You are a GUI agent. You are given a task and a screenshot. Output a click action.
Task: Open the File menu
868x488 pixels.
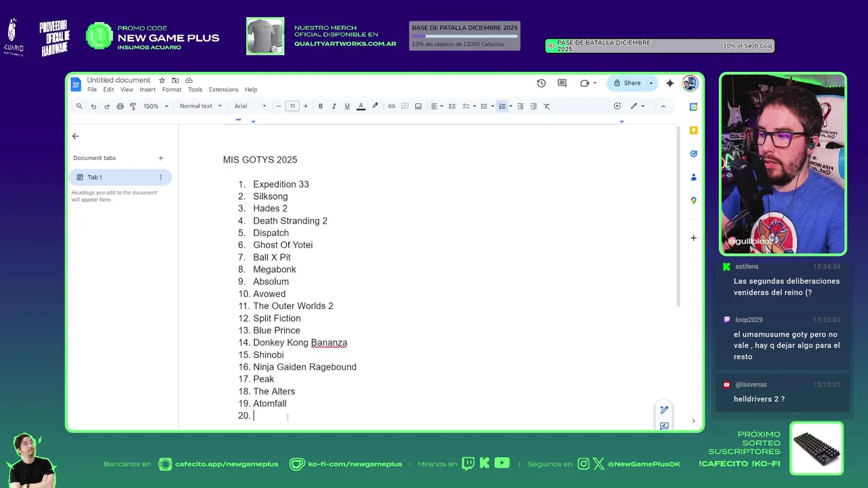[92, 89]
